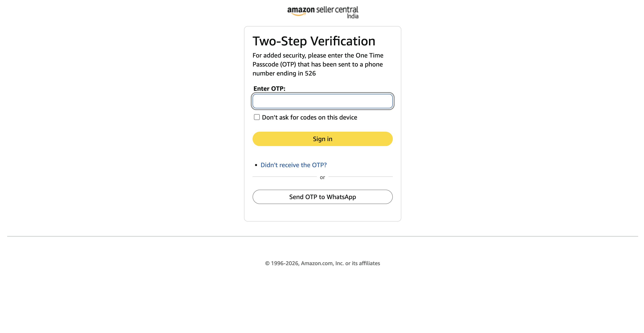The height and width of the screenshot is (333, 644).
Task: Choose Send OTP to WhatsApp
Action: coord(322,197)
